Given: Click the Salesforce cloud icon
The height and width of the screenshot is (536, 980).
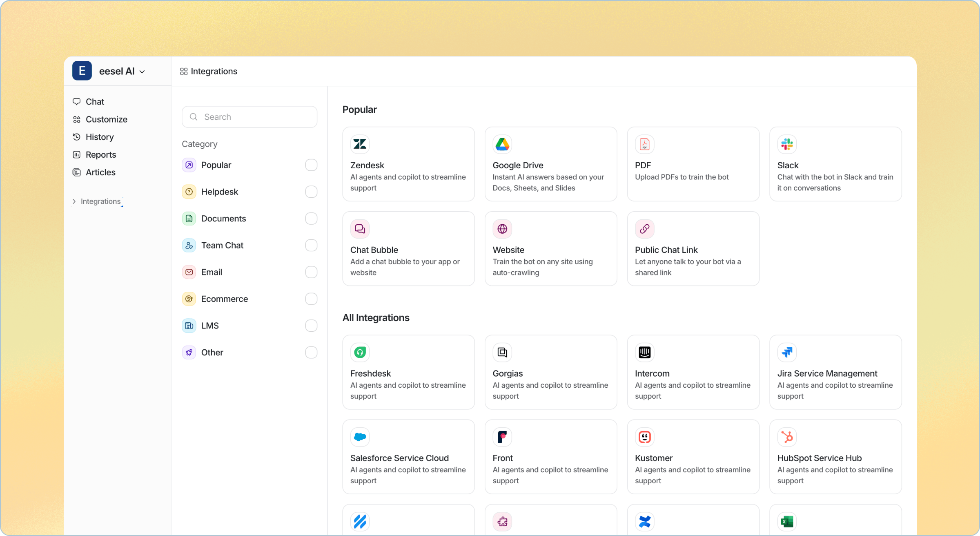Looking at the screenshot, I should (x=360, y=437).
